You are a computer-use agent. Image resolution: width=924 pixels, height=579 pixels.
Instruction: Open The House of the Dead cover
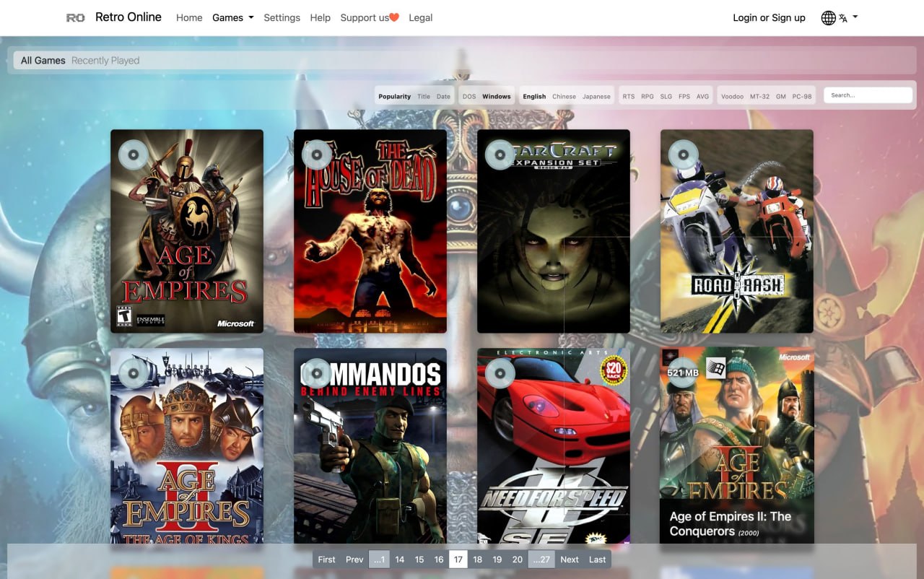point(370,231)
